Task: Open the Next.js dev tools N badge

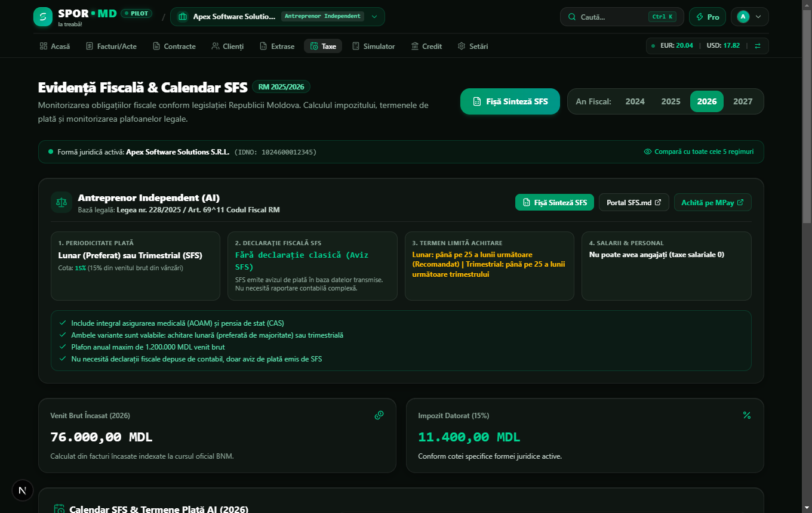Action: coord(23,490)
